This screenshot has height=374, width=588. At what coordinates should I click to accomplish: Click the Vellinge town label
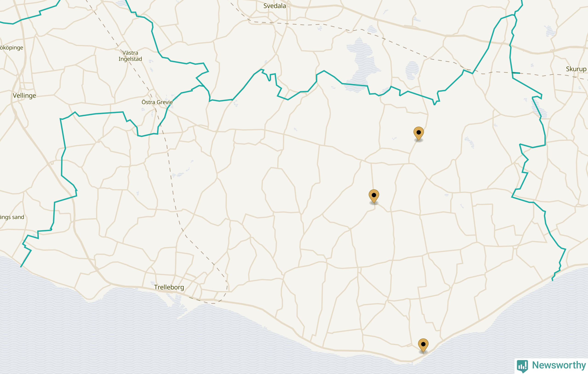click(24, 96)
